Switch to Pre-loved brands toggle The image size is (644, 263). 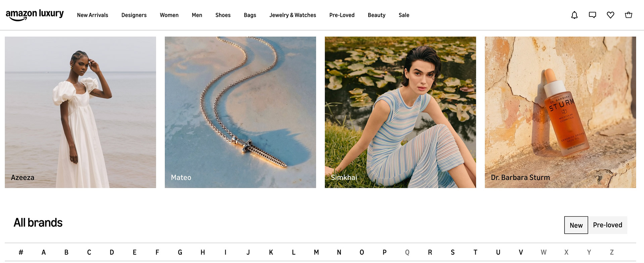point(607,225)
